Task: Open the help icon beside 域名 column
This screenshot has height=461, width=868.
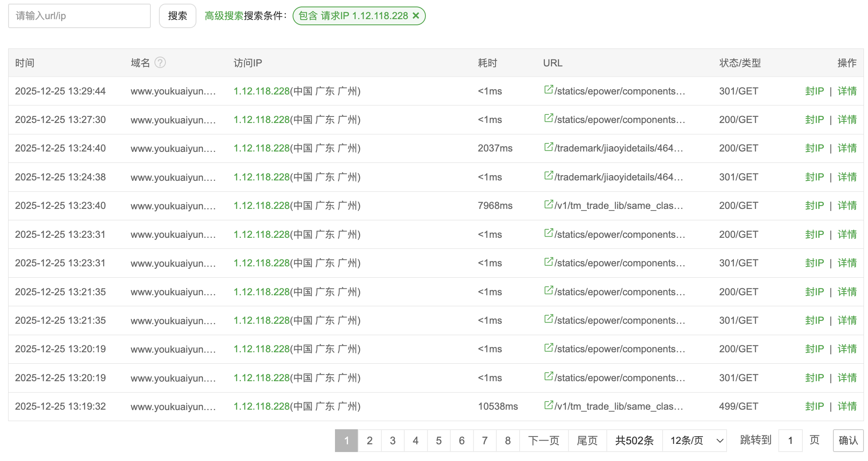Action: pos(161,63)
